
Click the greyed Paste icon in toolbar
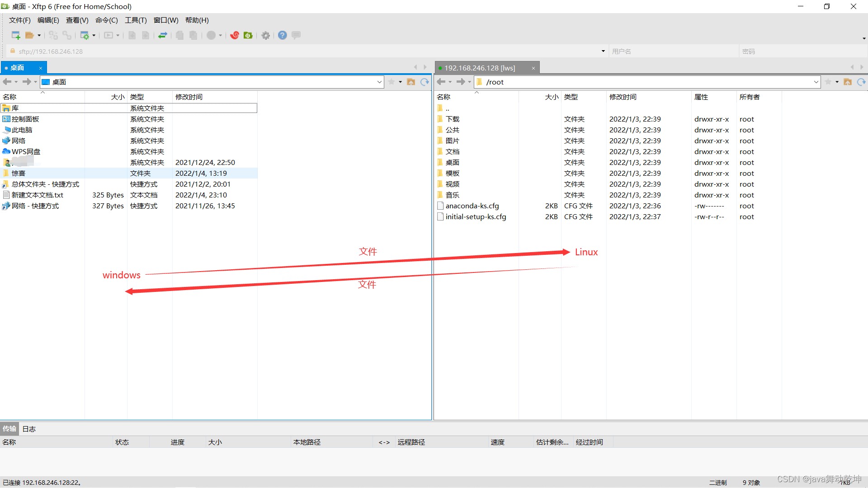[193, 35]
